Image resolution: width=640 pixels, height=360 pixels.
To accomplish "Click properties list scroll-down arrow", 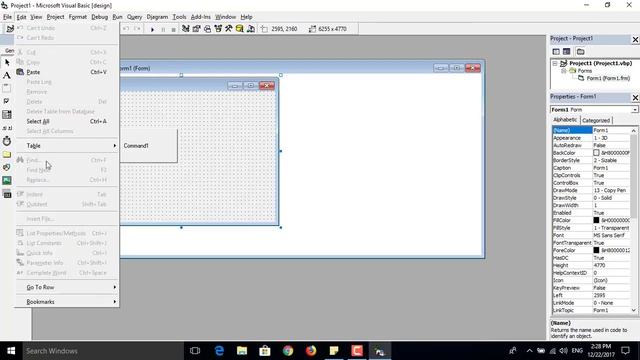I will [x=633, y=310].
